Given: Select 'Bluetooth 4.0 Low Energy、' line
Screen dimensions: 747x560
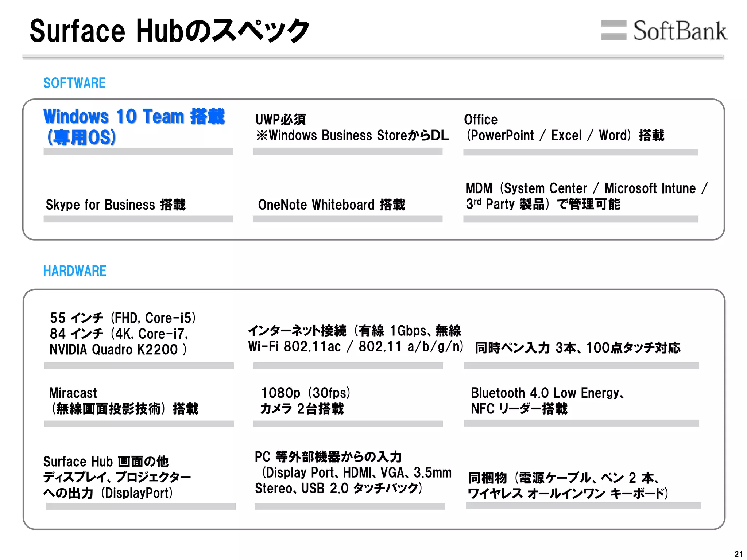Looking at the screenshot, I should click(548, 393).
